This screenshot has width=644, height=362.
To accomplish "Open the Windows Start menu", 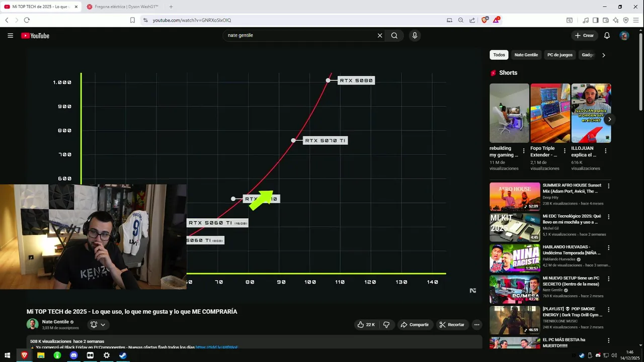I will (8, 355).
